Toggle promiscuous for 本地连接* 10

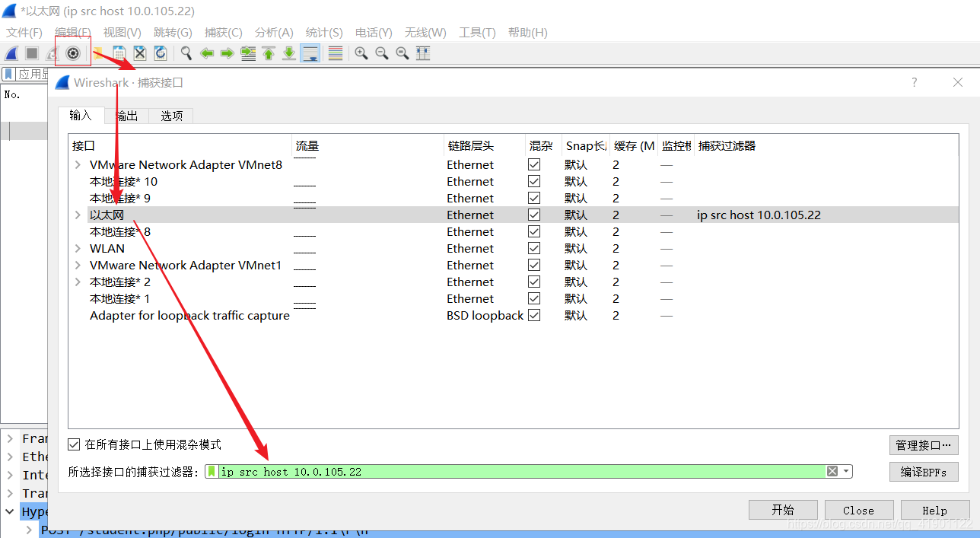(x=534, y=181)
